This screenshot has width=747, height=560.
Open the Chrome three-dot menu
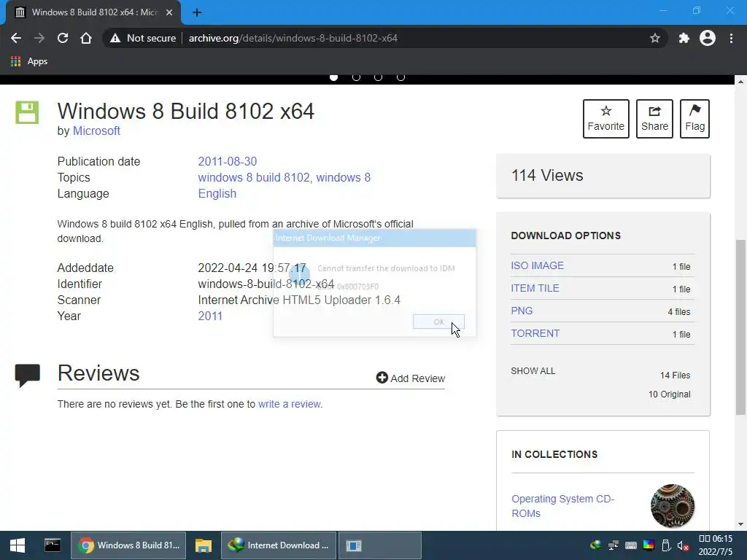pyautogui.click(x=731, y=38)
